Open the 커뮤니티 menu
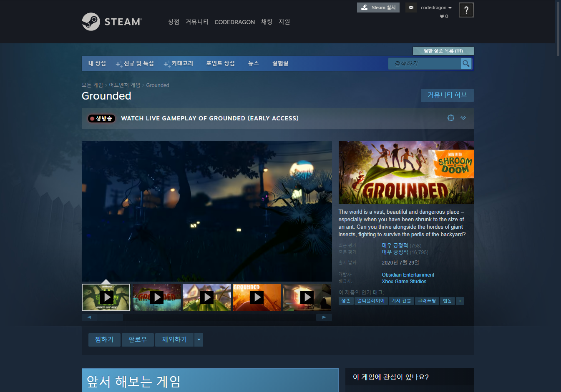 click(x=197, y=22)
